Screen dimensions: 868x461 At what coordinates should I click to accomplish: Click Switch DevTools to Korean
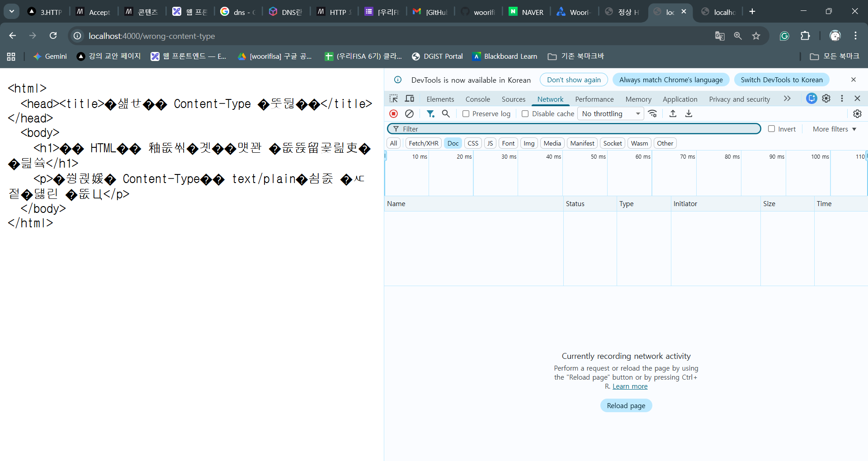point(782,80)
